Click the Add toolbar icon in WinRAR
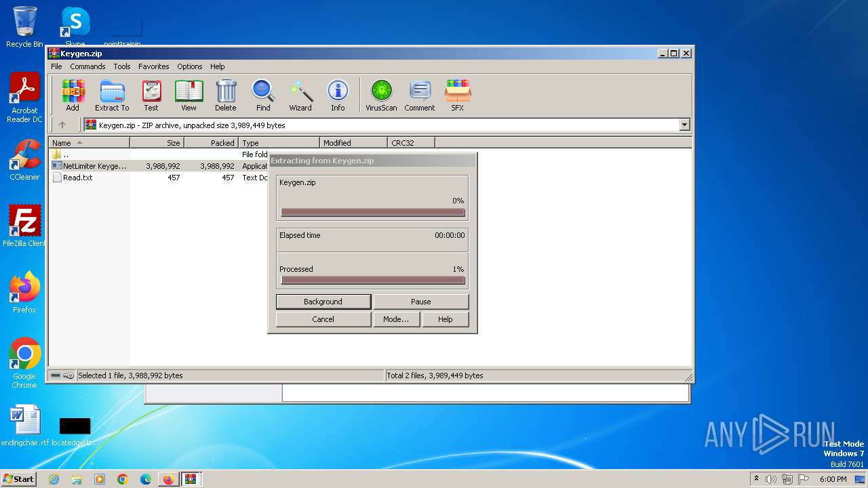 (73, 95)
